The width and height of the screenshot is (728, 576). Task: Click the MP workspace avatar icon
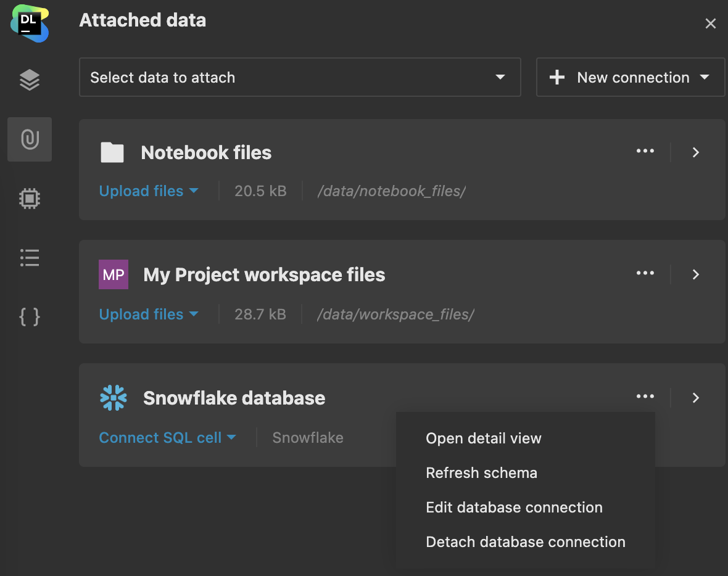coord(114,274)
